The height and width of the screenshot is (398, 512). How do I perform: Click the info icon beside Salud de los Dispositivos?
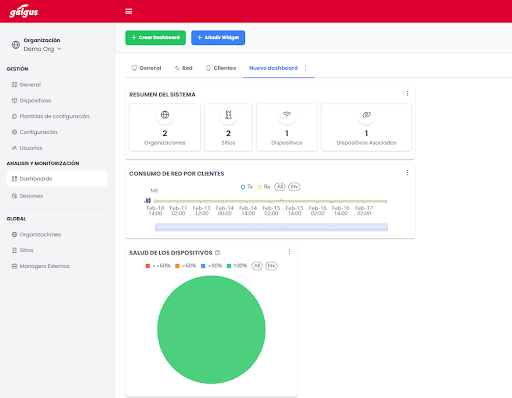tap(218, 253)
